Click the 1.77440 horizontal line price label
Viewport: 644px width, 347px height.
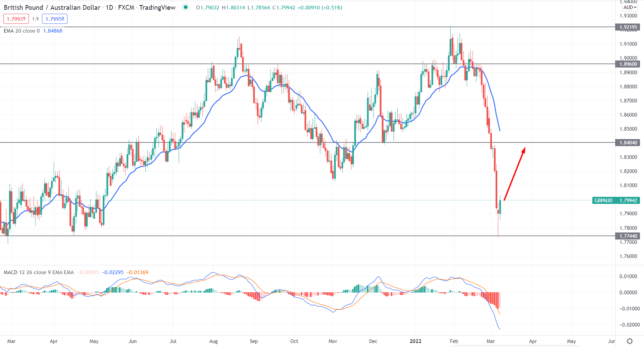click(628, 236)
